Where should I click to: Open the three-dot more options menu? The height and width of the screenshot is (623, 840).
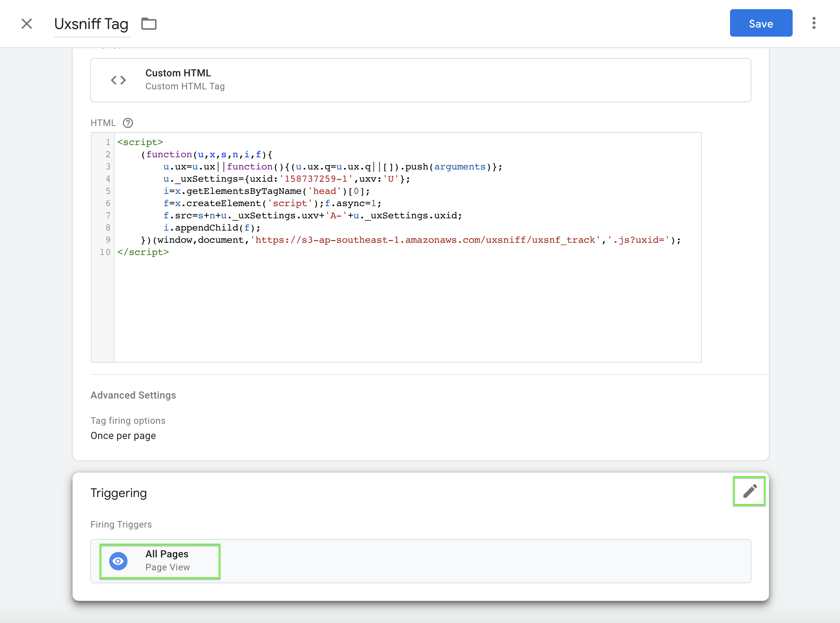pyautogui.click(x=814, y=23)
